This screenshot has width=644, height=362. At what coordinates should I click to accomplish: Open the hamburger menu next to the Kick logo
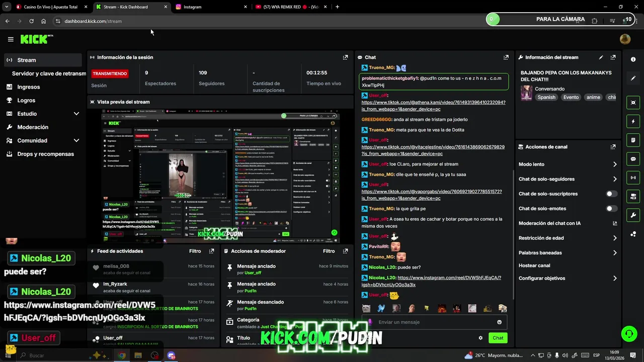pos(11,39)
